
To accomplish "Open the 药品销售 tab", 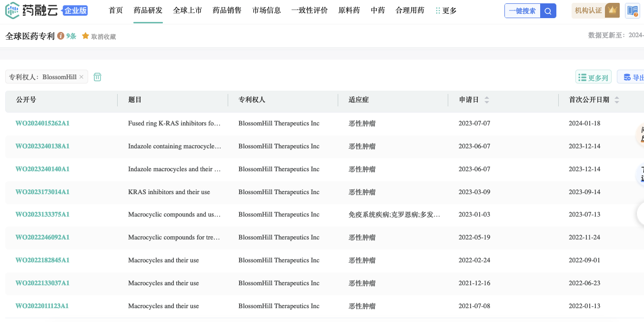I will coord(227,10).
